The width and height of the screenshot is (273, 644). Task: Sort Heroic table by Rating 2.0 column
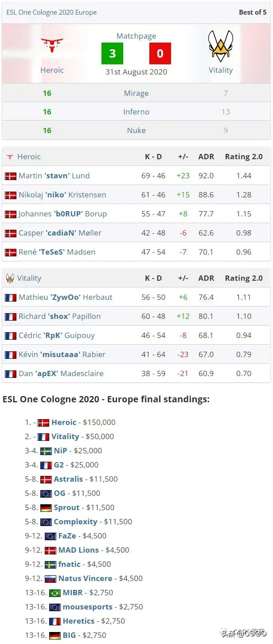point(244,157)
